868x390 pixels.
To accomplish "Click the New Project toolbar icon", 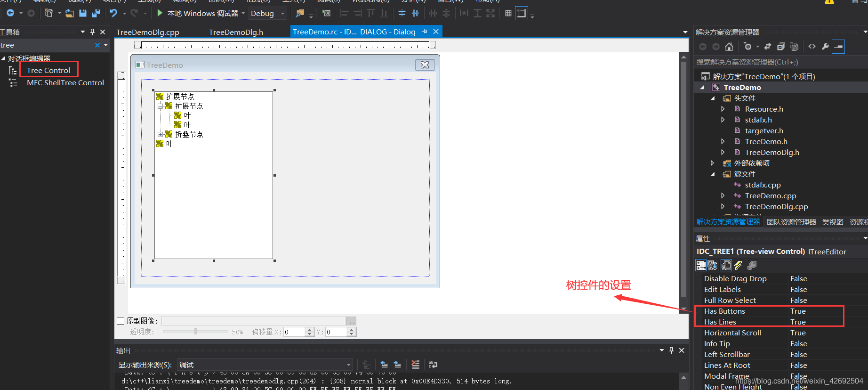I will [48, 13].
